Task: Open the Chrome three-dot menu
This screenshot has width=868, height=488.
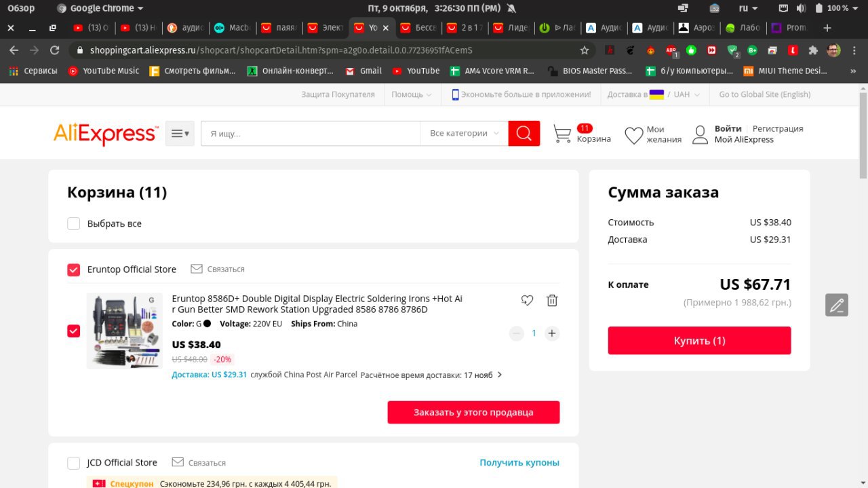Action: (853, 50)
